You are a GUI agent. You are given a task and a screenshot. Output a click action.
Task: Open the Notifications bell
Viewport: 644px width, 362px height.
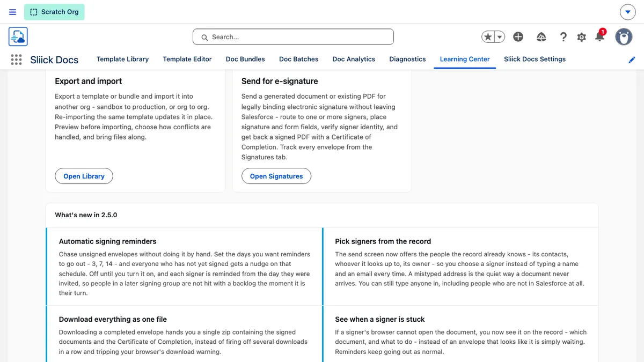click(x=600, y=36)
